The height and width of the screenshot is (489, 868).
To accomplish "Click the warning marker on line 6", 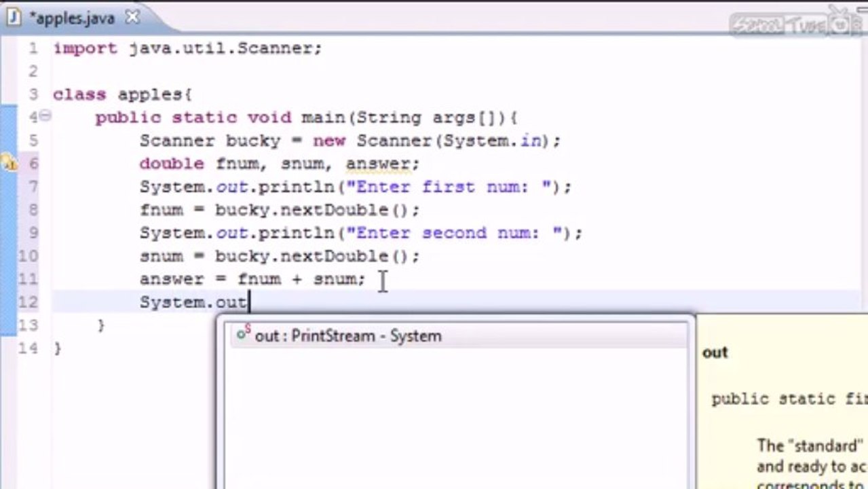I will (9, 163).
